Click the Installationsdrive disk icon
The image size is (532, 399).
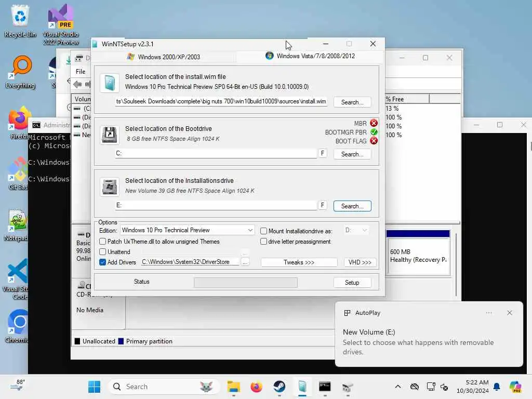(110, 187)
